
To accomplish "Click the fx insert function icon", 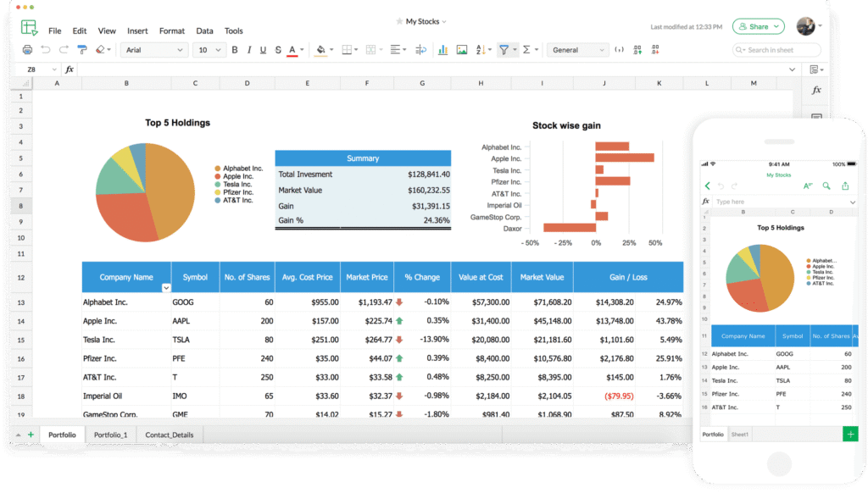I will pos(70,69).
